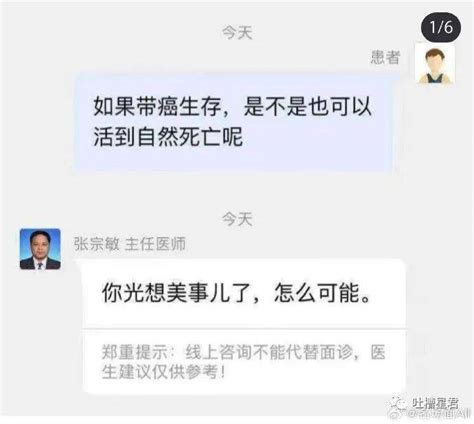
Task: Click the faint Weibo handle under 吐槽星君
Action: 440,415
